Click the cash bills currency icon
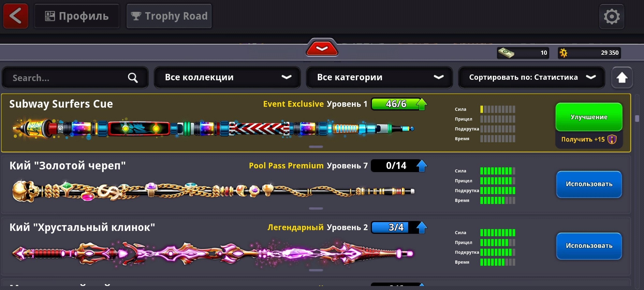The width and height of the screenshot is (644, 290). [x=506, y=53]
